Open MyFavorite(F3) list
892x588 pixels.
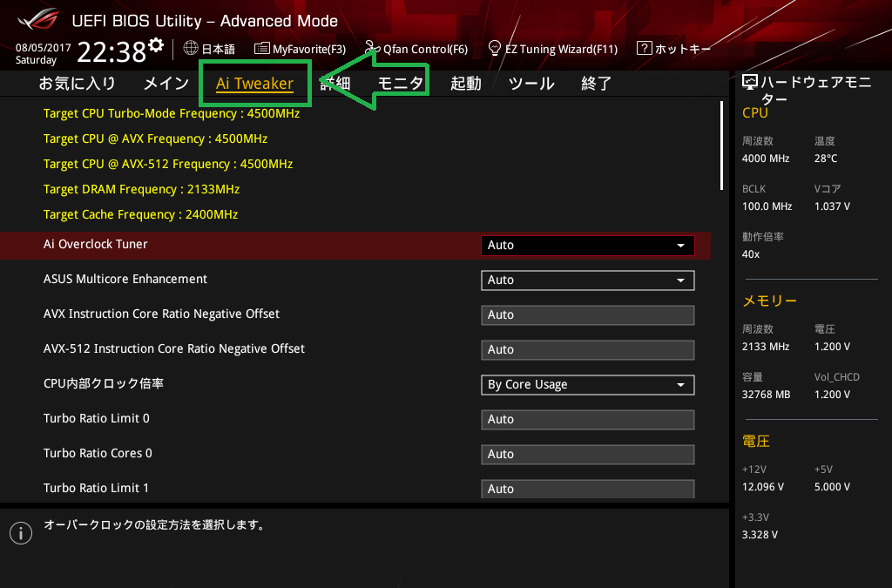pyautogui.click(x=301, y=49)
